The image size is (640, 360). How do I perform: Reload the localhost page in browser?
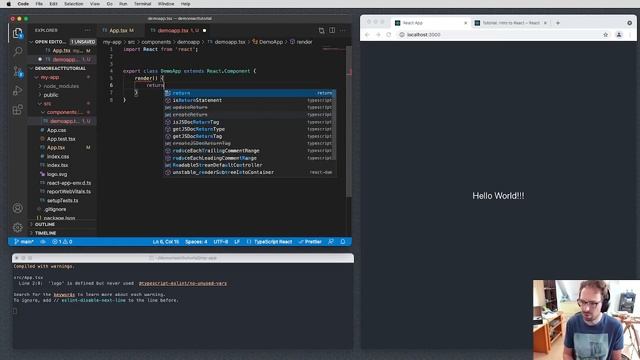(389, 35)
